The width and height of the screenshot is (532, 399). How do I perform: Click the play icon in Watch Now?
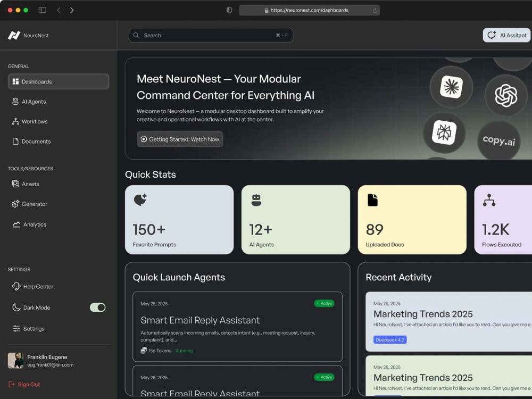[144, 139]
